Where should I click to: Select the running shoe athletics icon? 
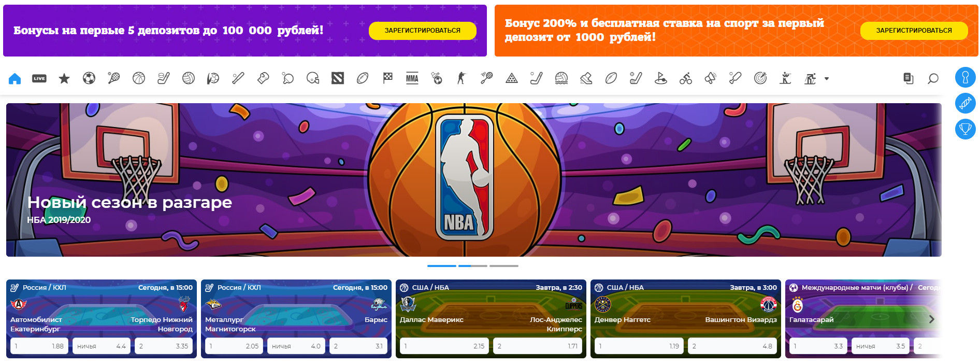[x=586, y=78]
